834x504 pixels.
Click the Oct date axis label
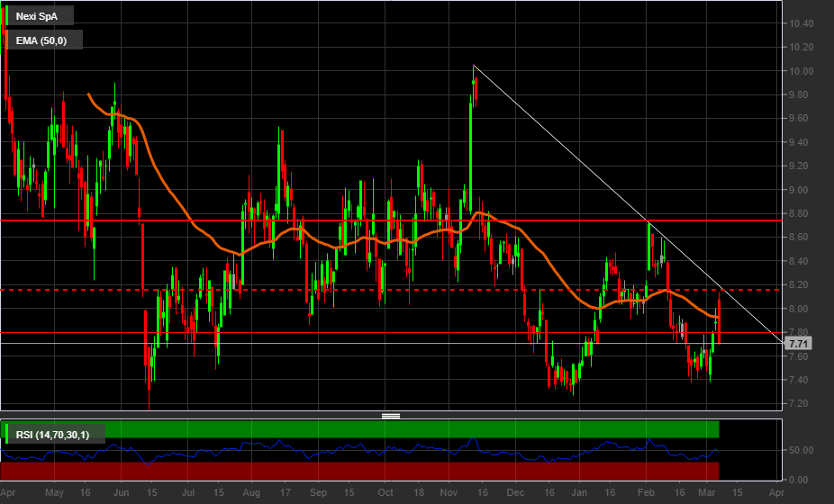pyautogui.click(x=385, y=493)
